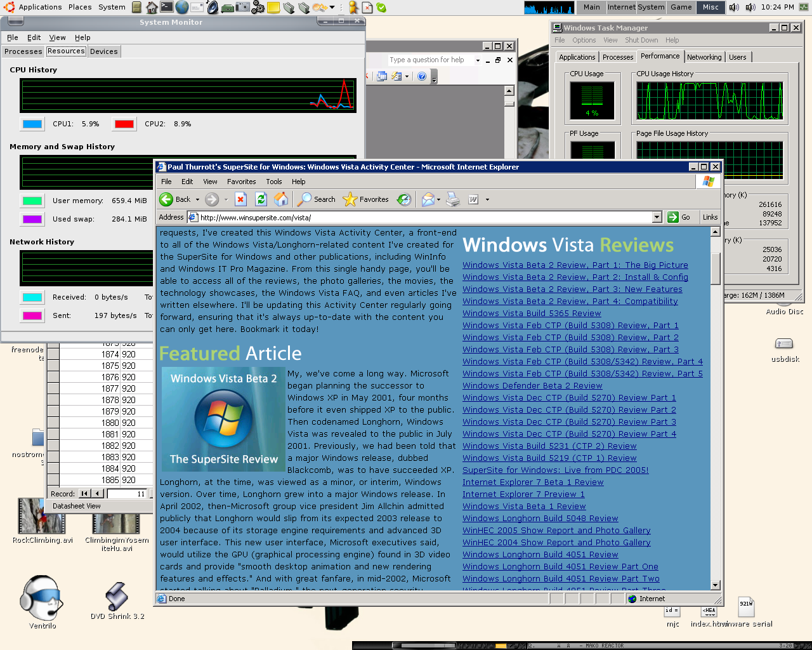Click the Forward arrow in Internet Explorer
This screenshot has height=650, width=812.
point(212,199)
